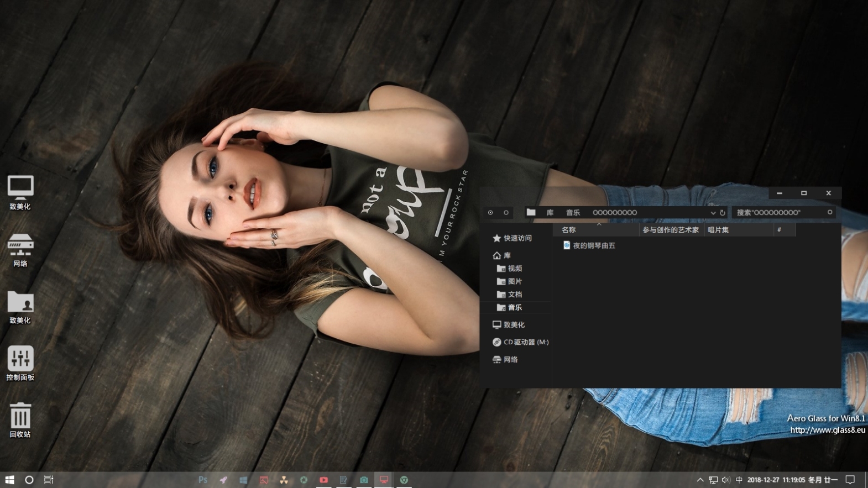
Task: Minimize the Explorer window
Action: click(780, 193)
